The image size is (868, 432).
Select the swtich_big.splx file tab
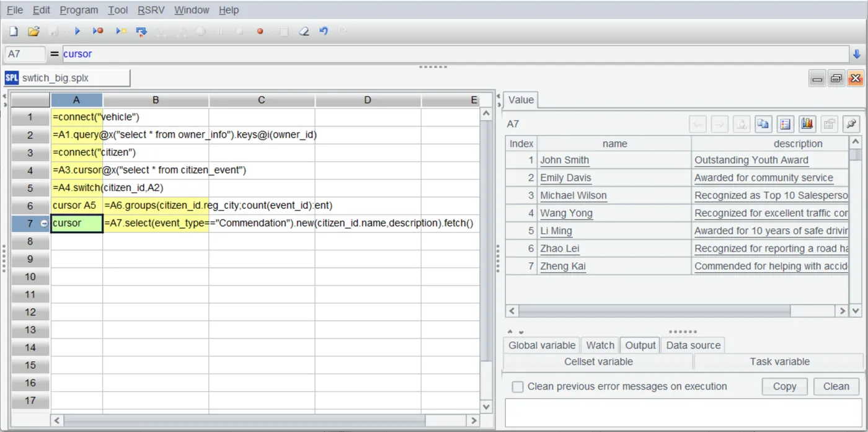pyautogui.click(x=67, y=78)
